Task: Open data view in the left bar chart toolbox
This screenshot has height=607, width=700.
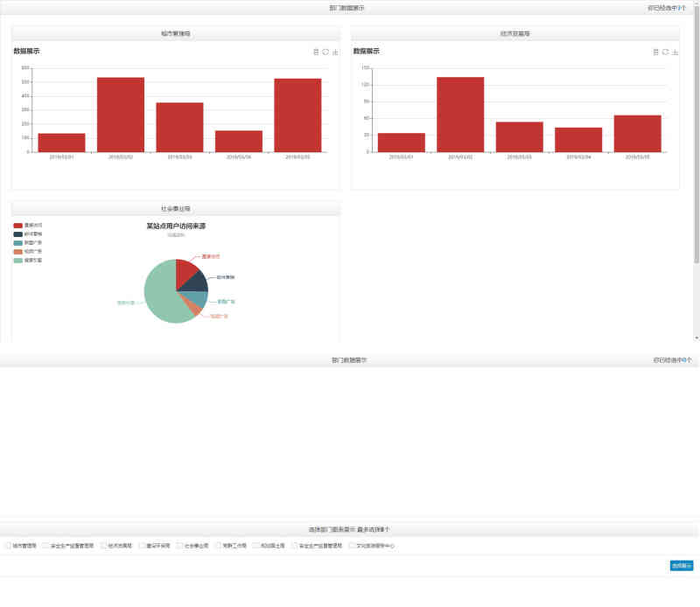Action: (x=316, y=52)
